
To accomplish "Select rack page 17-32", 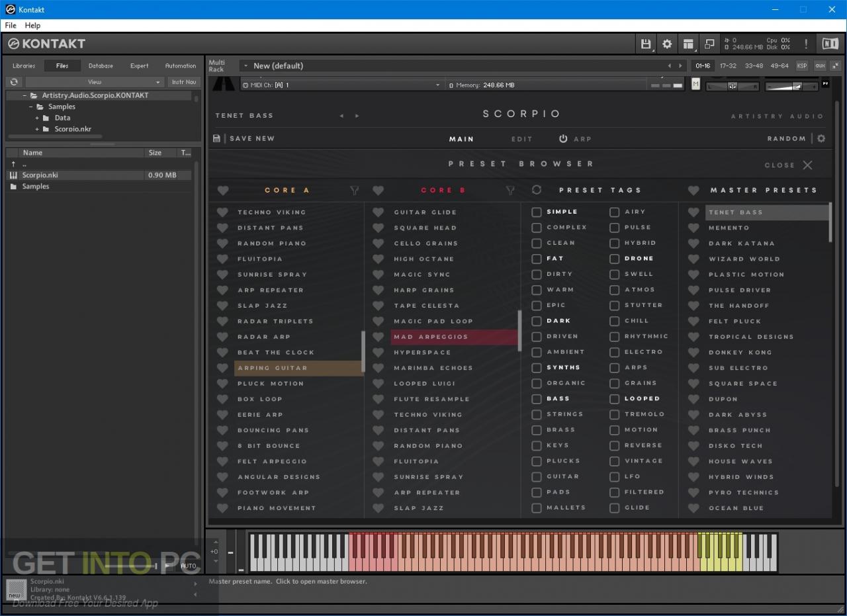I will [728, 66].
